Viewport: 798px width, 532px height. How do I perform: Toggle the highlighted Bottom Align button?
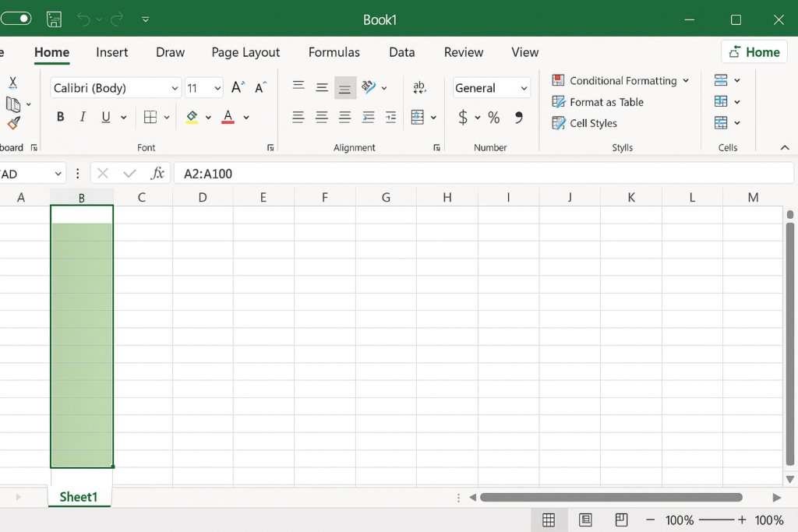[x=345, y=87]
